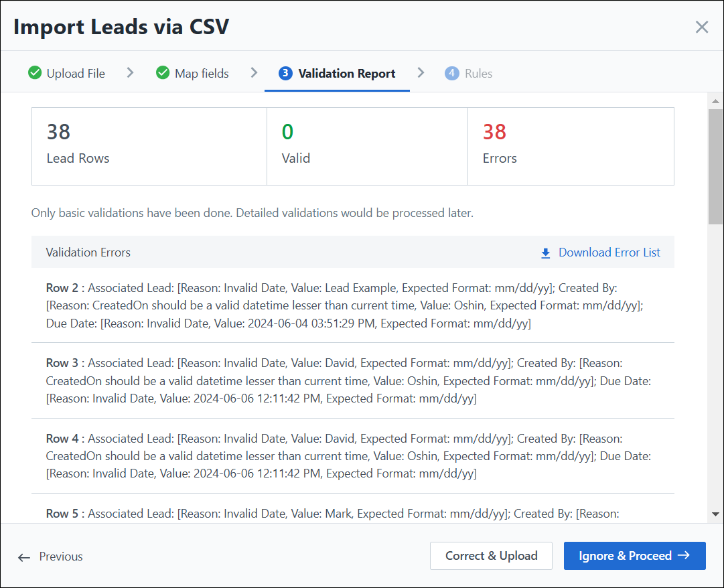
Task: Open the Rules step
Action: coord(469,74)
